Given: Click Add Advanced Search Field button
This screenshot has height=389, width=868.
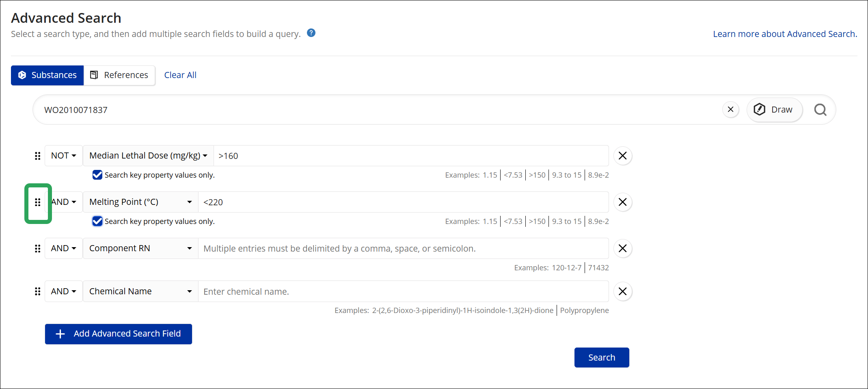Looking at the screenshot, I should click(119, 334).
